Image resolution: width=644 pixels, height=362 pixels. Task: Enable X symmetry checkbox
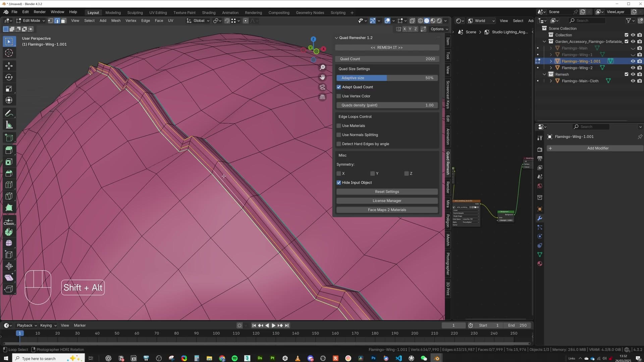click(x=339, y=174)
